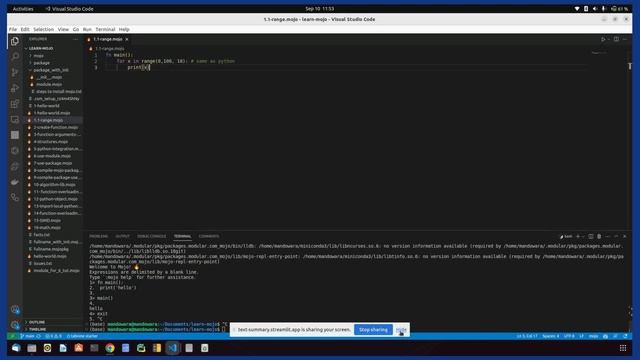Open the Source Control view

coord(15,72)
